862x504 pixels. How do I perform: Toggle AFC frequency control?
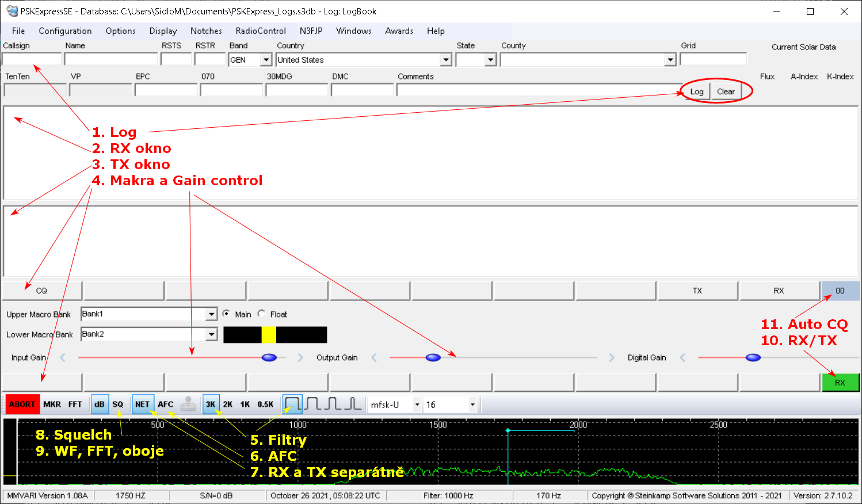166,404
